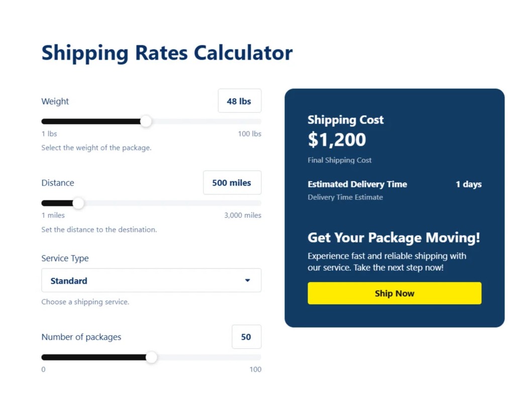Click the Service Type label

(x=65, y=258)
